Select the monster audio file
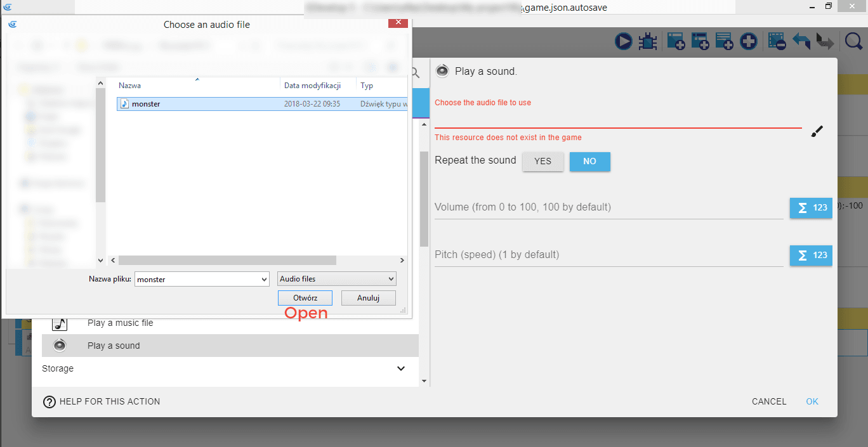868x447 pixels. coord(146,104)
